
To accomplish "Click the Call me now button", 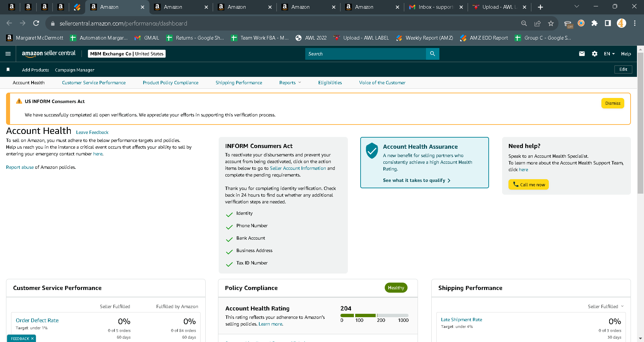I will click(x=528, y=185).
